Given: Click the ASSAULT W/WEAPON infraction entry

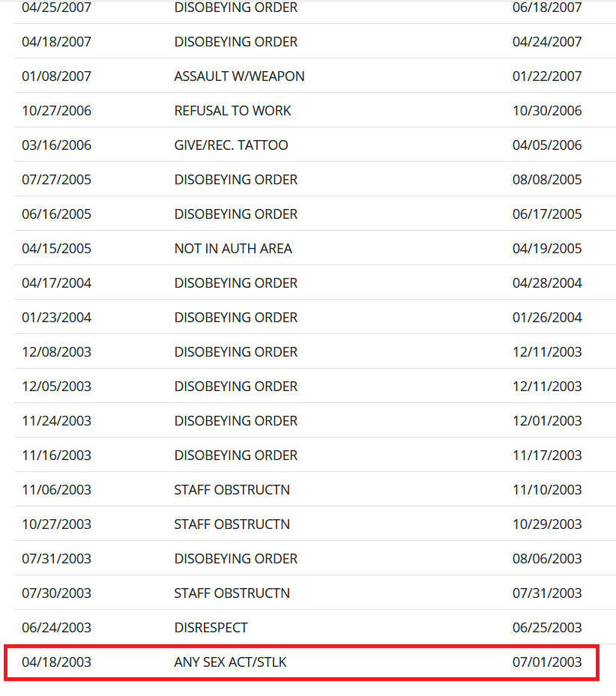Looking at the screenshot, I should (239, 76).
